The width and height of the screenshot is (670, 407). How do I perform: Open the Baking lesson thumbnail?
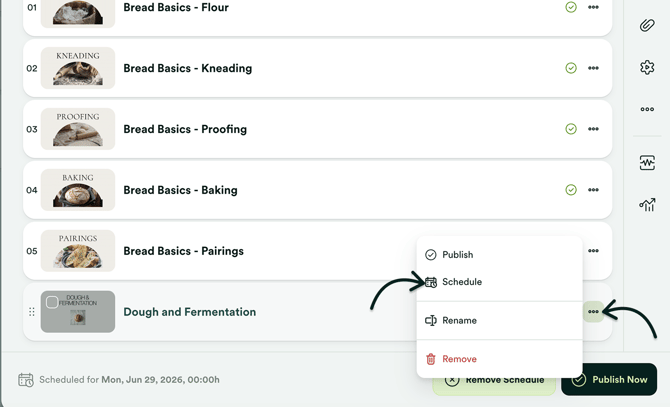78,190
